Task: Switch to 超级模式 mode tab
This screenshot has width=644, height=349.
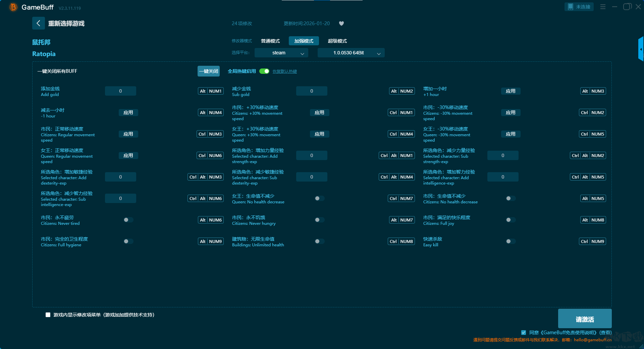Action: pyautogui.click(x=337, y=41)
